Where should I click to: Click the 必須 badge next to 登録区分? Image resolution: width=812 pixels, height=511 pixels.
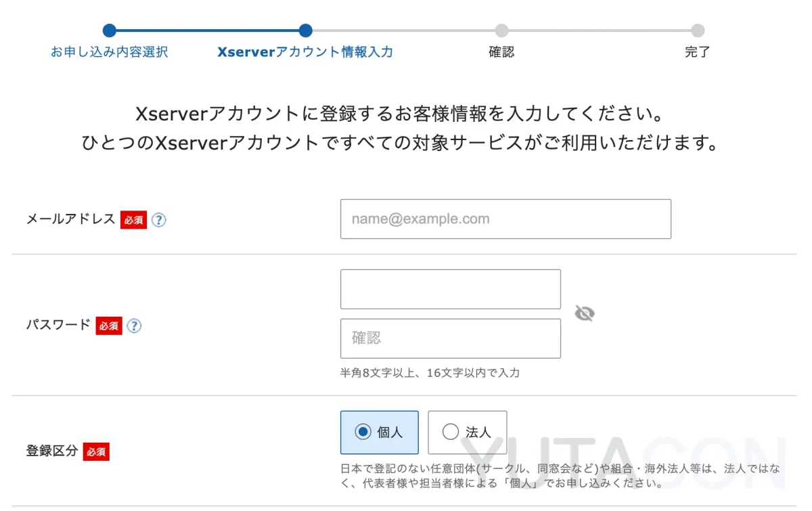pos(96,452)
